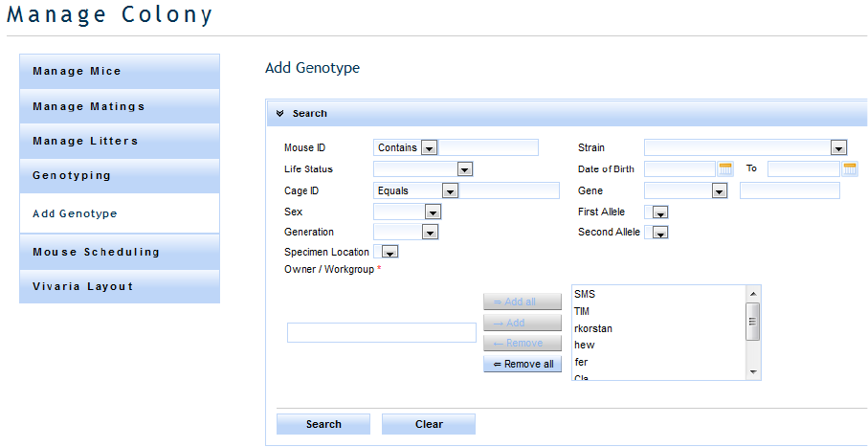Expand the Sex dropdown
Screen dimensions: 868x447
point(433,212)
